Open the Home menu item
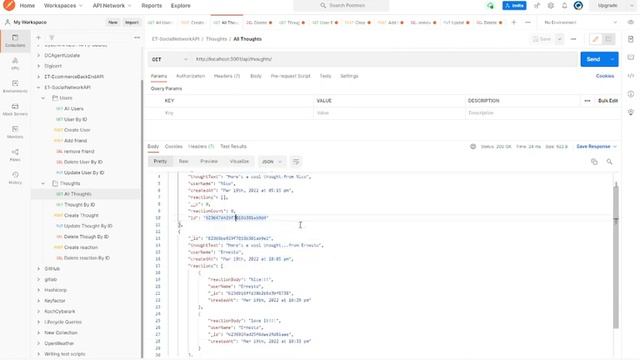 27,6
